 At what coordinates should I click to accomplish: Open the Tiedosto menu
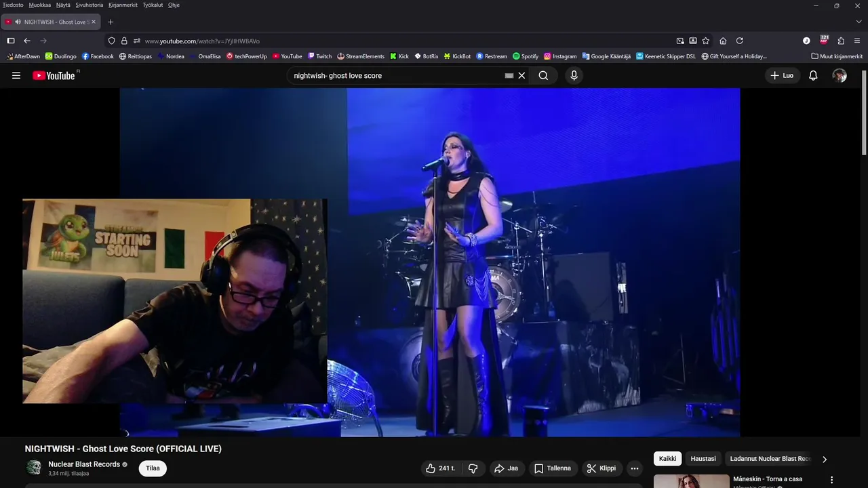[x=13, y=5]
